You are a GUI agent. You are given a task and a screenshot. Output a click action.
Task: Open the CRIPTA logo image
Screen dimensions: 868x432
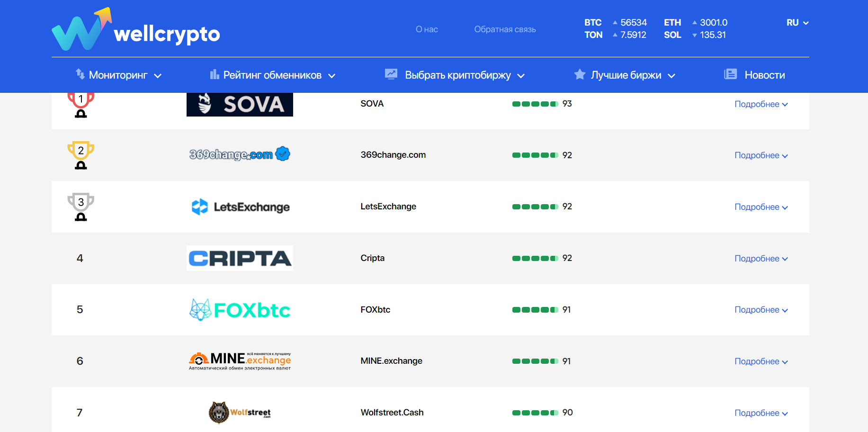click(x=240, y=258)
